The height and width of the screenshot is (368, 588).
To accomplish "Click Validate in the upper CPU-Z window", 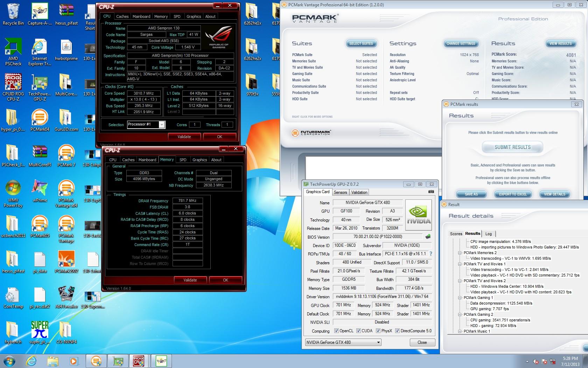I will pos(184,137).
